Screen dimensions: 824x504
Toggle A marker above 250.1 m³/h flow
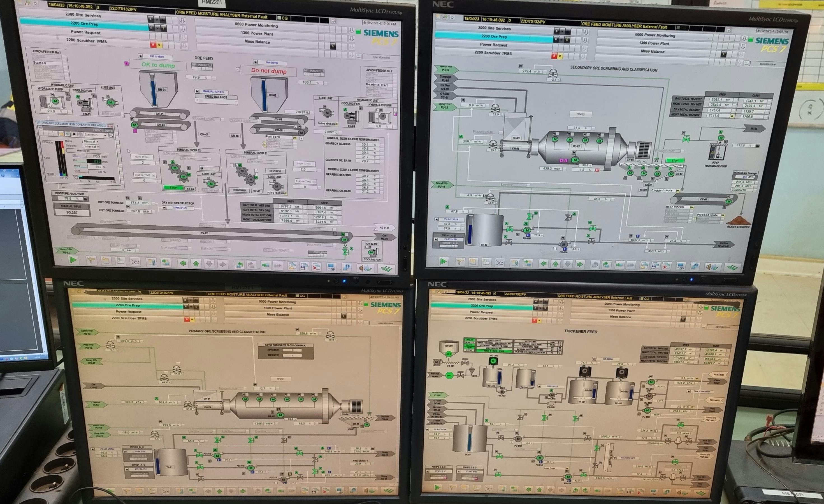click(x=461, y=136)
